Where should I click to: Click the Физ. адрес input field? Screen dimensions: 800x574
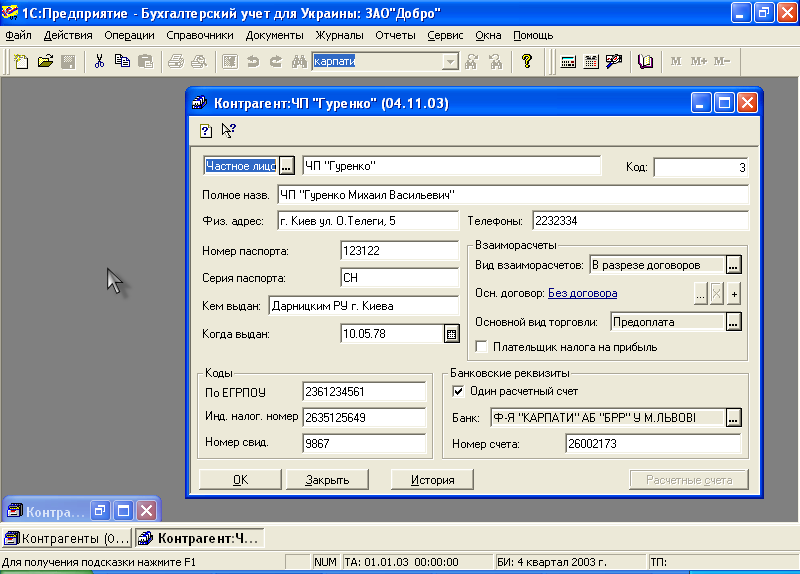click(x=368, y=221)
